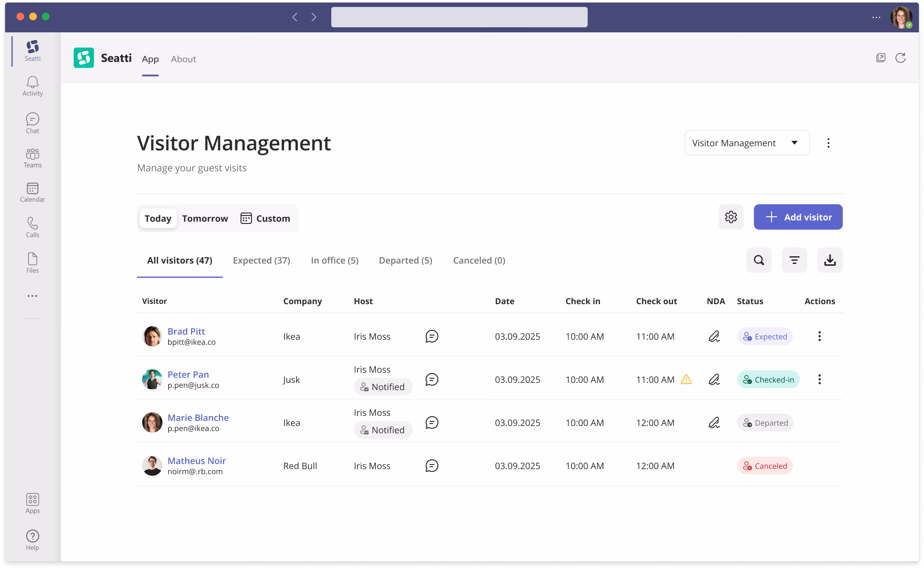The image size is (924, 569).
Task: Open Matheus Noir visitor profile
Action: click(196, 461)
